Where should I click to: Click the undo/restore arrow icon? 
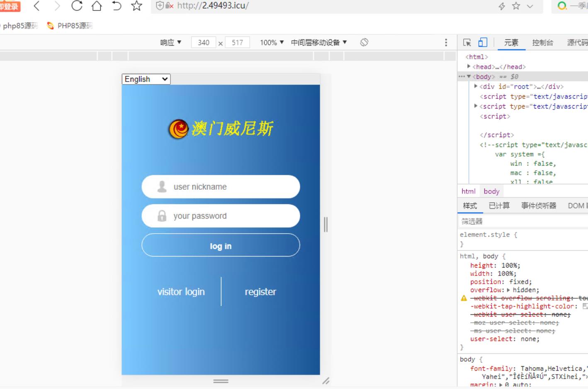[x=117, y=6]
